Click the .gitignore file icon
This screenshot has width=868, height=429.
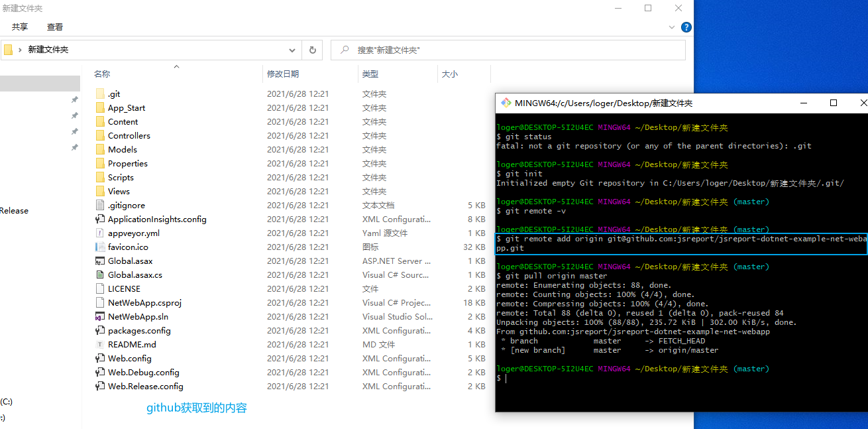click(100, 206)
